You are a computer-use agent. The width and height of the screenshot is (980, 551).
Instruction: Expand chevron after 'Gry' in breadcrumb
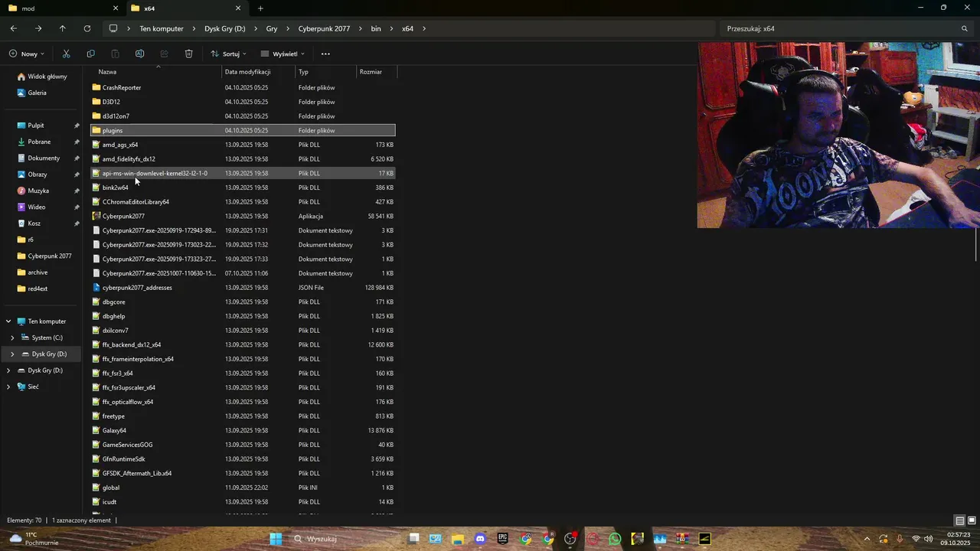coord(289,28)
